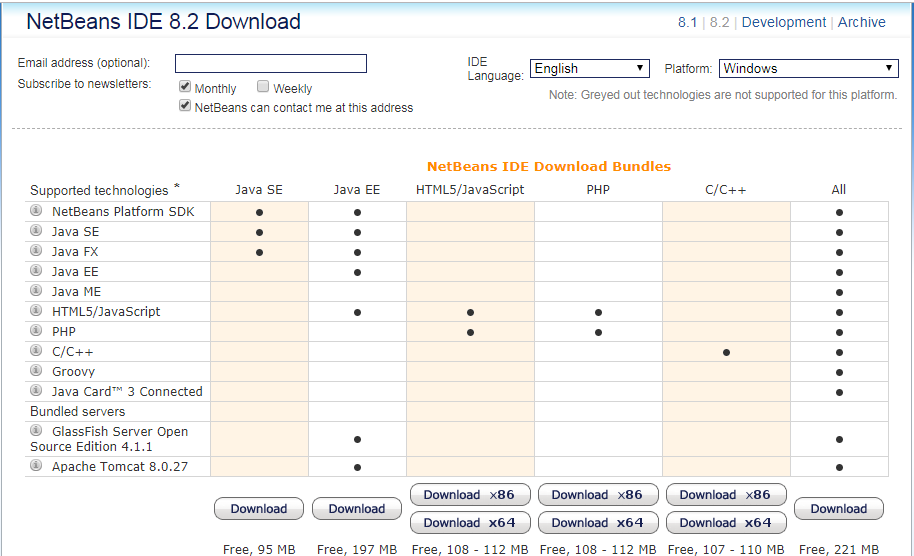914x556 pixels.
Task: Click info icon beside Apache Tomcat 8.0.27
Action: click(x=36, y=465)
